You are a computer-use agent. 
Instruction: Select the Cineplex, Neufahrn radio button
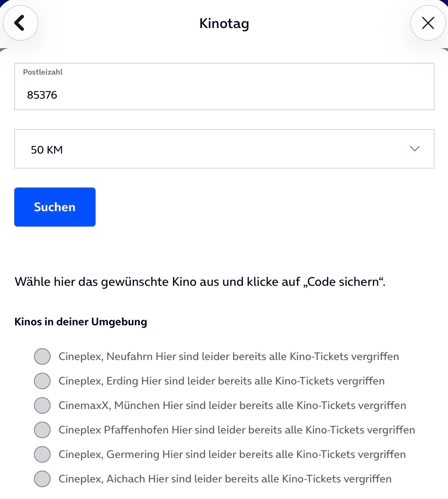tap(42, 356)
